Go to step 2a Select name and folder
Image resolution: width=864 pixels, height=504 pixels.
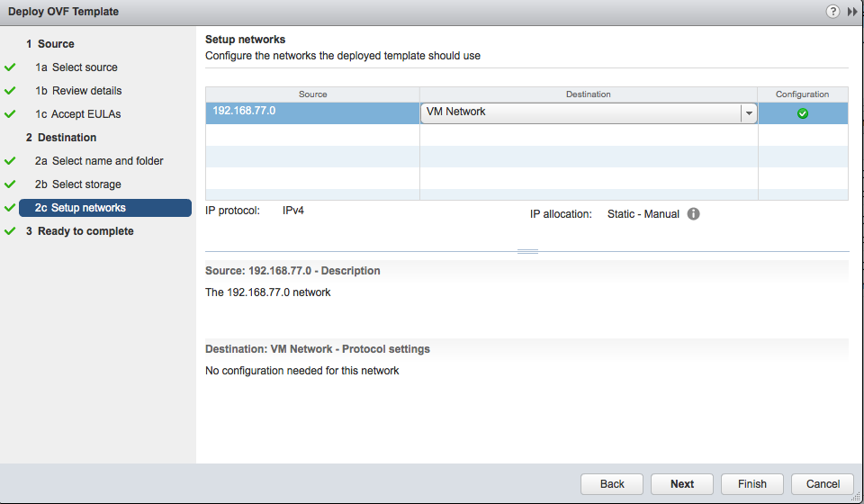tap(99, 161)
